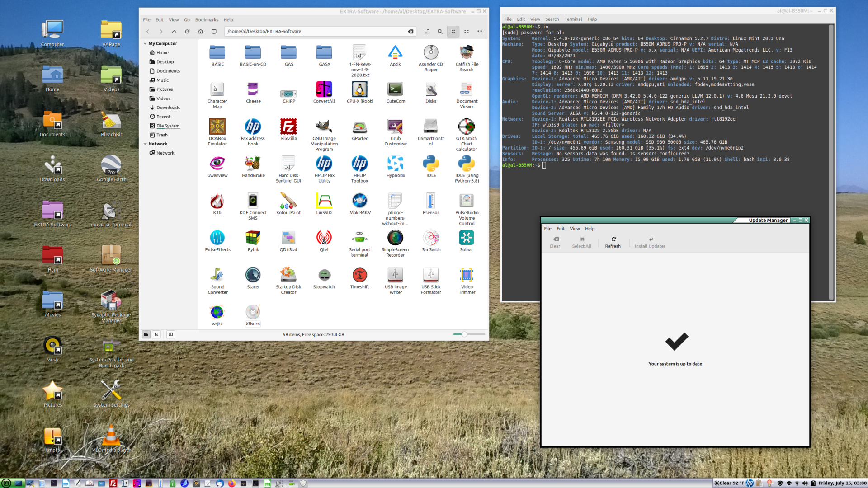Click the volume icon in the system tray
The height and width of the screenshot is (488, 868).
pos(805,483)
